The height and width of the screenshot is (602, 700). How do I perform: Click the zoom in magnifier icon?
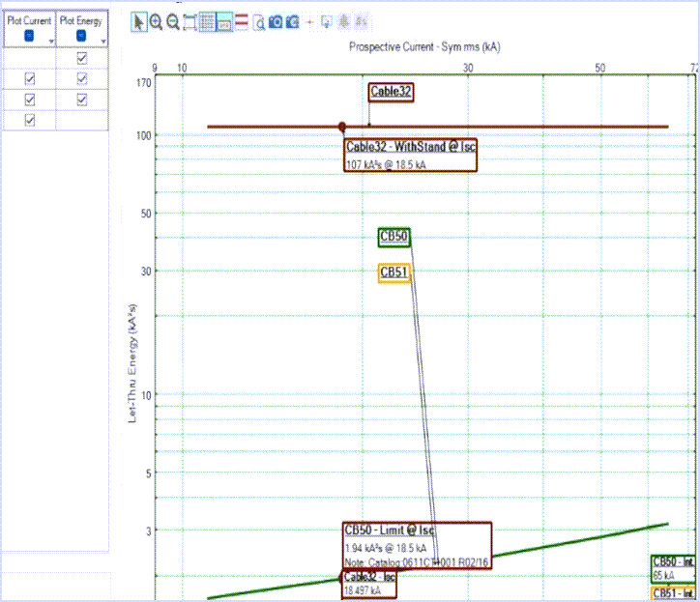pos(156,21)
